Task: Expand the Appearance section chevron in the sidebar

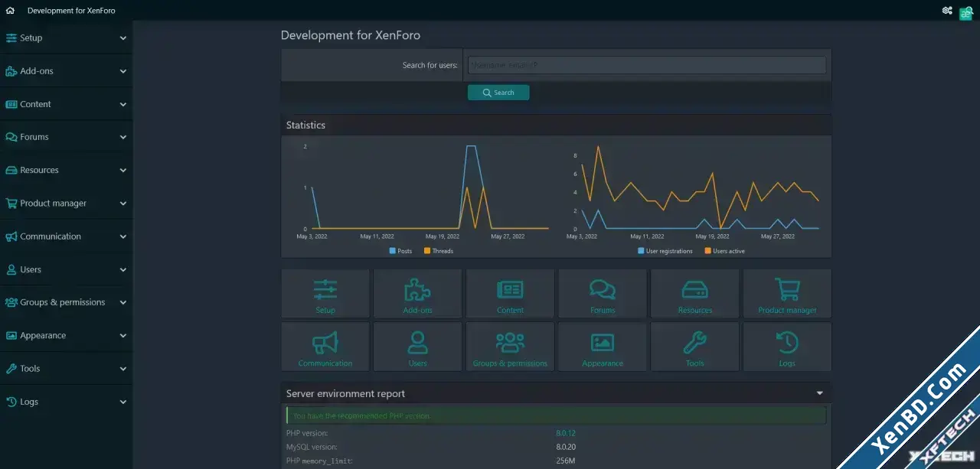Action: click(x=123, y=336)
